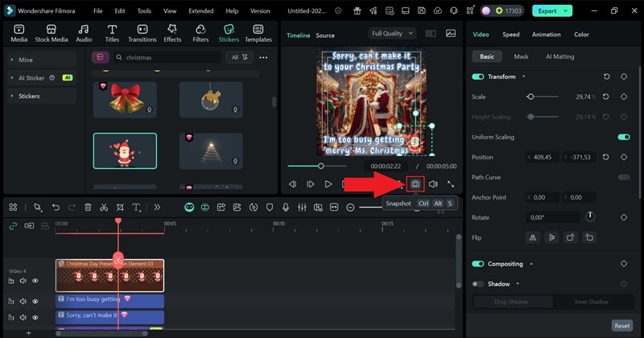Open the File menu
The height and width of the screenshot is (338, 644).
[x=97, y=11]
